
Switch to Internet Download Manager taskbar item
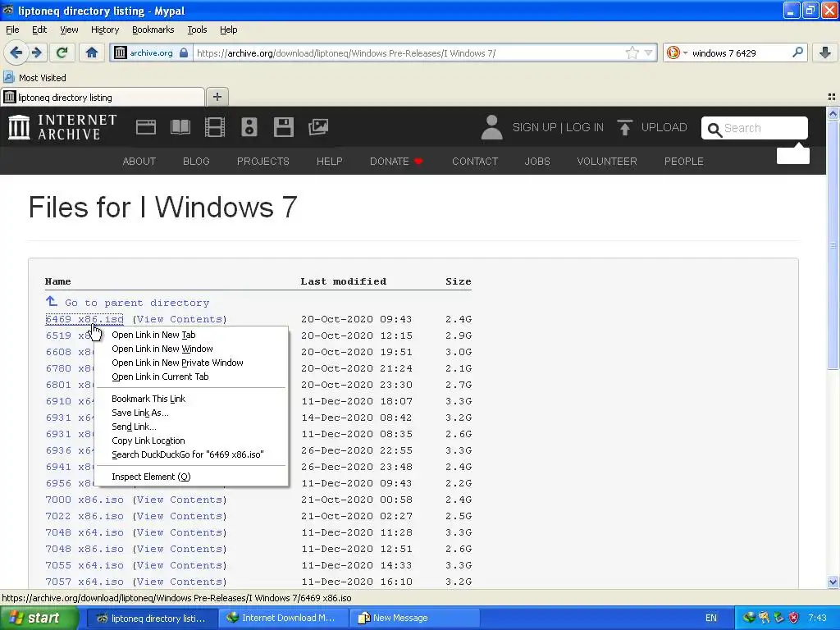tap(283, 618)
